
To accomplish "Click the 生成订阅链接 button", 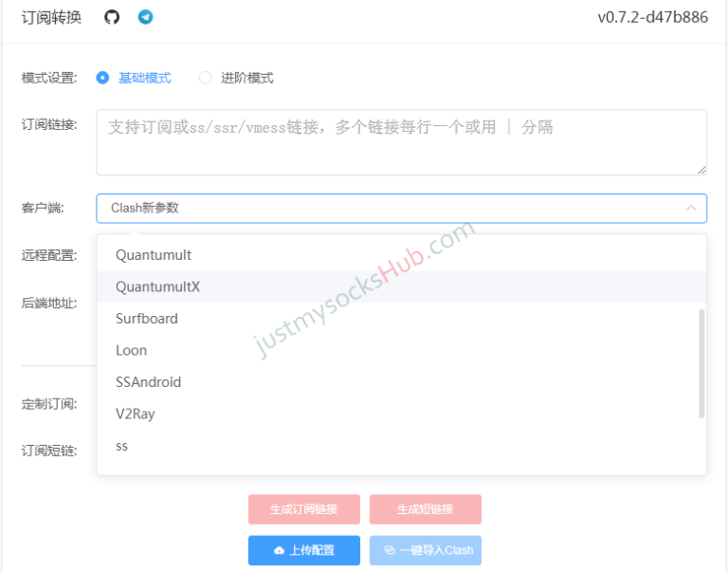I will coord(303,509).
